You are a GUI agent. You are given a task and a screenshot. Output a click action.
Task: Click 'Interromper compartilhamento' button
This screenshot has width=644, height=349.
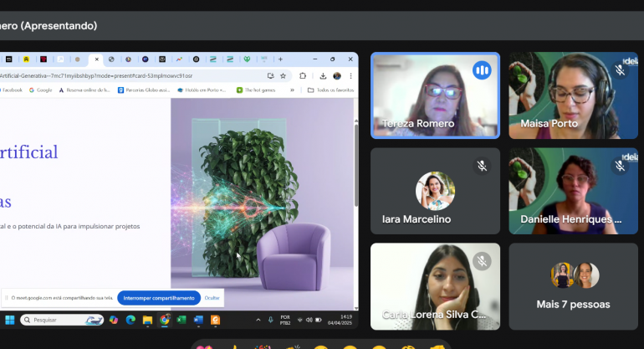[159, 297]
